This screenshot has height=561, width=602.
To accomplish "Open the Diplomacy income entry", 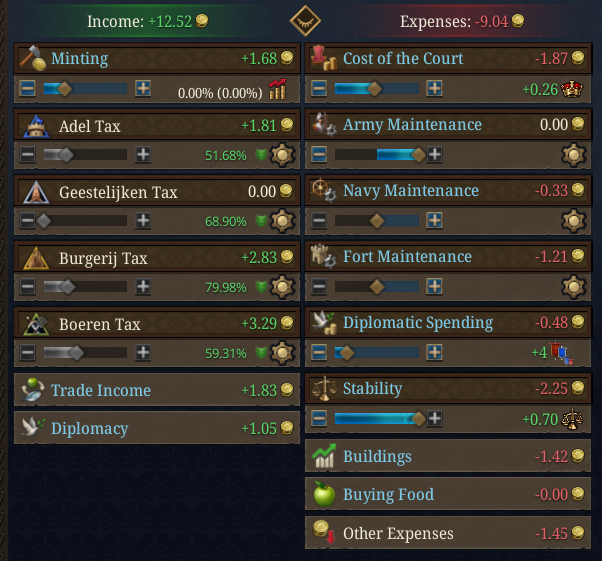I will tap(156, 428).
